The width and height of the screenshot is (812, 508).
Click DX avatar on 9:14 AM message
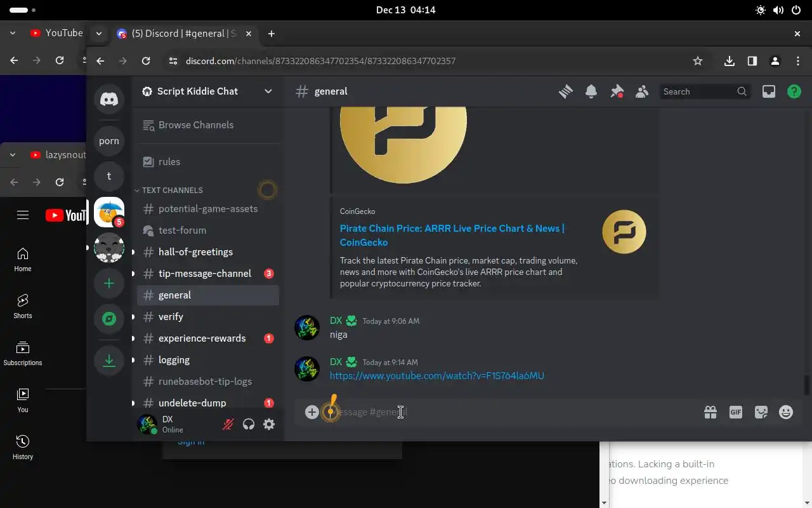coord(307,369)
